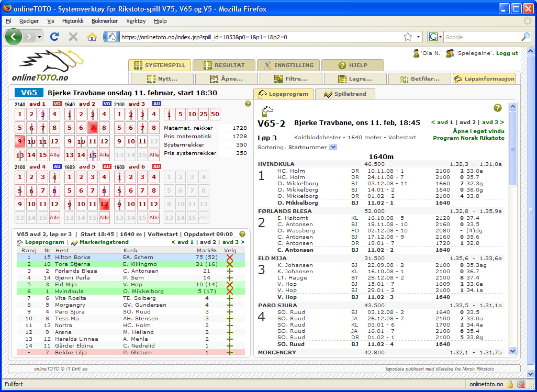Image resolution: width=537 pixels, height=392 pixels.
Task: Click the Logg ut link
Action: (x=507, y=53)
